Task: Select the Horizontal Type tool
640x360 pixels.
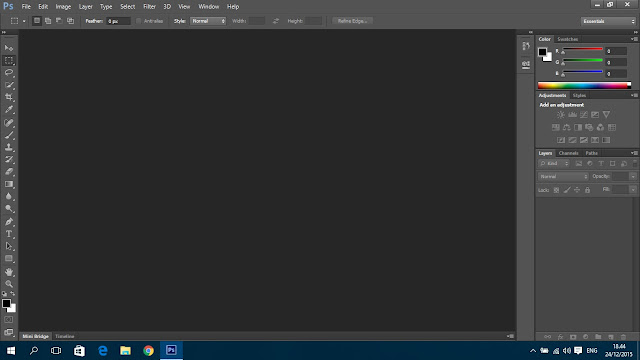Action: (9, 234)
